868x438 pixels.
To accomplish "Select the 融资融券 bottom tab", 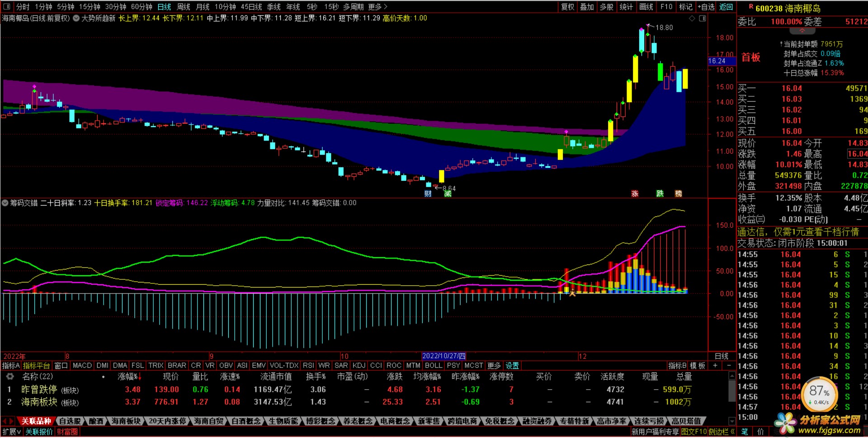I will pos(538,421).
